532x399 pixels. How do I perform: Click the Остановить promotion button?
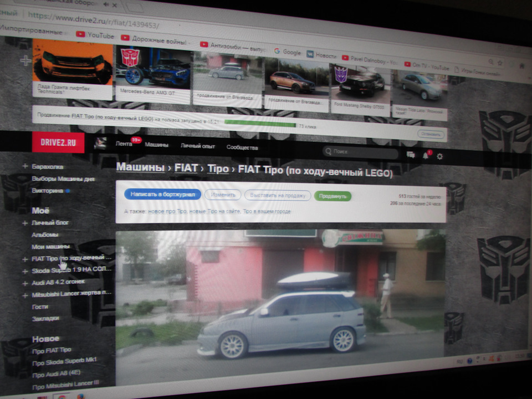(x=431, y=134)
